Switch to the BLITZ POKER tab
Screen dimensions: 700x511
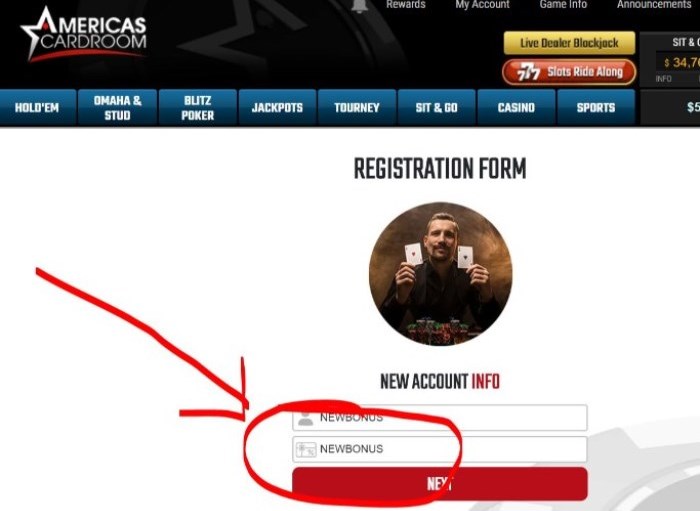point(198,108)
